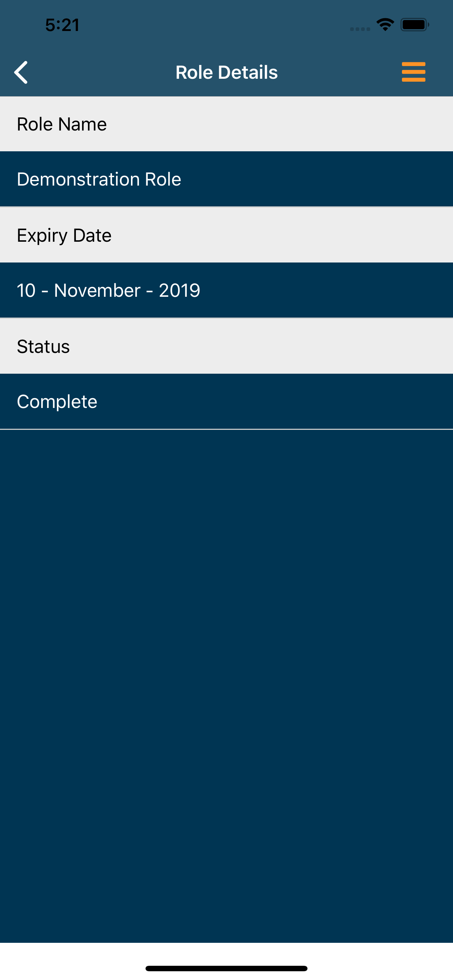Tap the divider line beneath Complete row
This screenshot has height=980, width=453.
tap(226, 429)
